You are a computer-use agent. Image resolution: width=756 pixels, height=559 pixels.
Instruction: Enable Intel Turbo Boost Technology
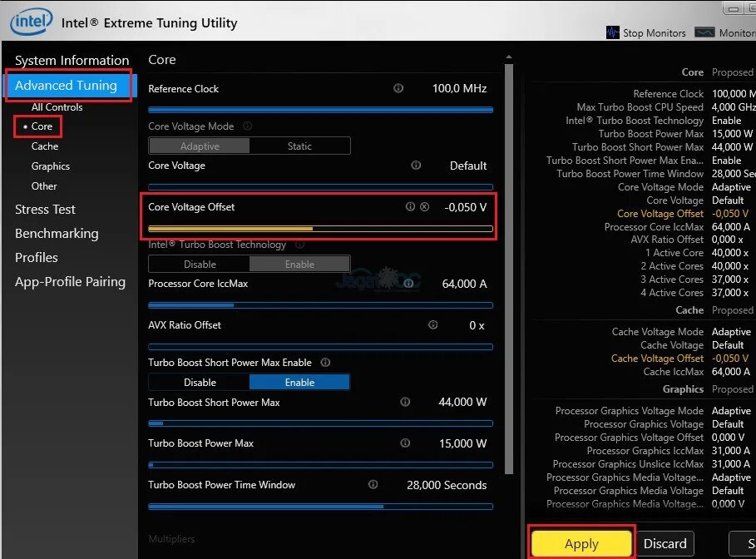(299, 265)
